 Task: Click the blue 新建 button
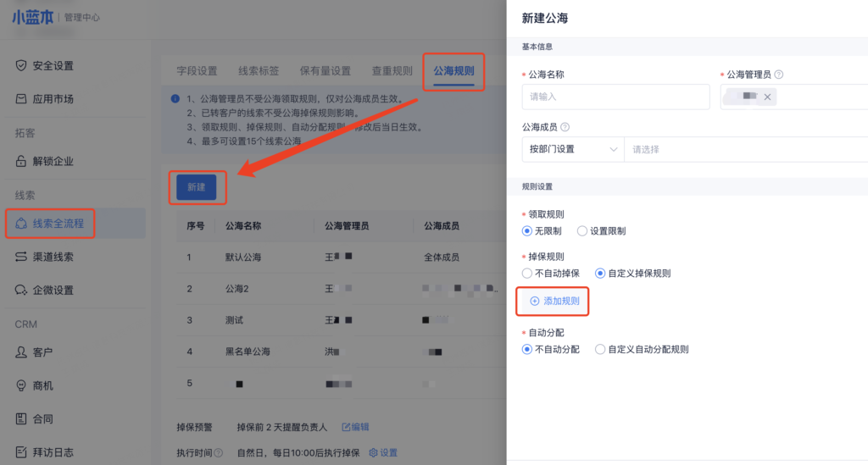tap(196, 187)
